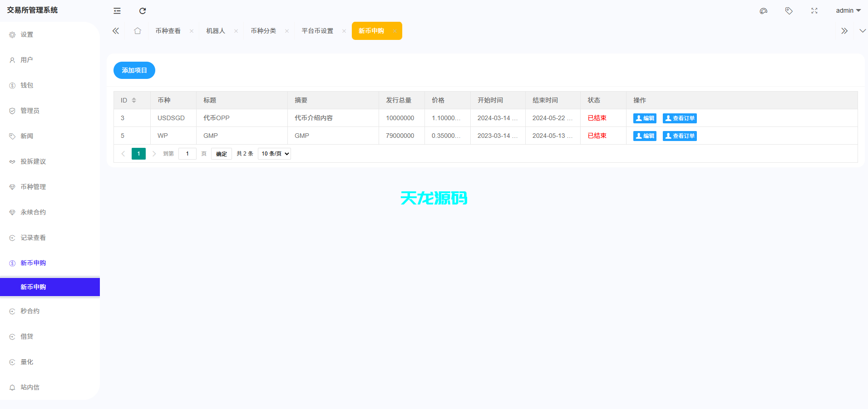
Task: Click 查看订单 for the USDSGD row
Action: (679, 118)
